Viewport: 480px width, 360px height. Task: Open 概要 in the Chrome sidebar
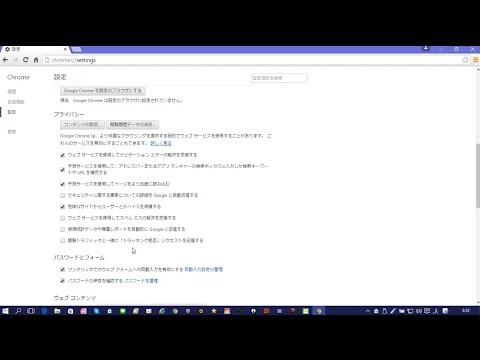pos(12,132)
